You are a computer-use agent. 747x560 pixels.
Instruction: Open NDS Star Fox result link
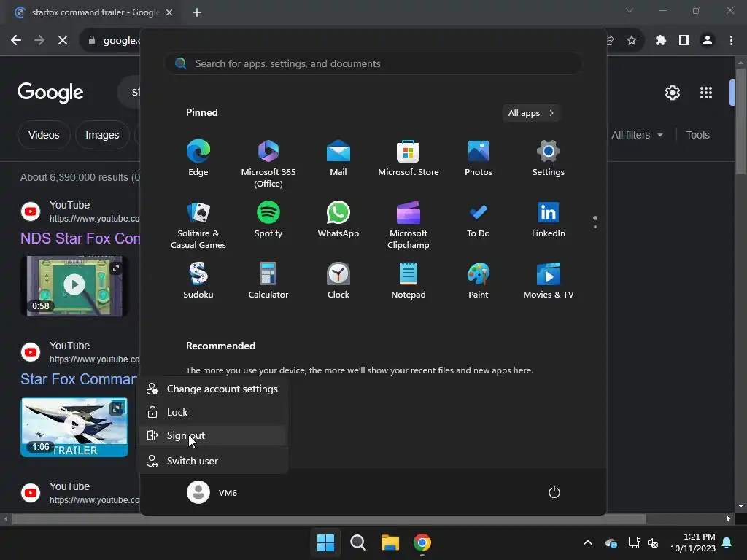tap(80, 238)
